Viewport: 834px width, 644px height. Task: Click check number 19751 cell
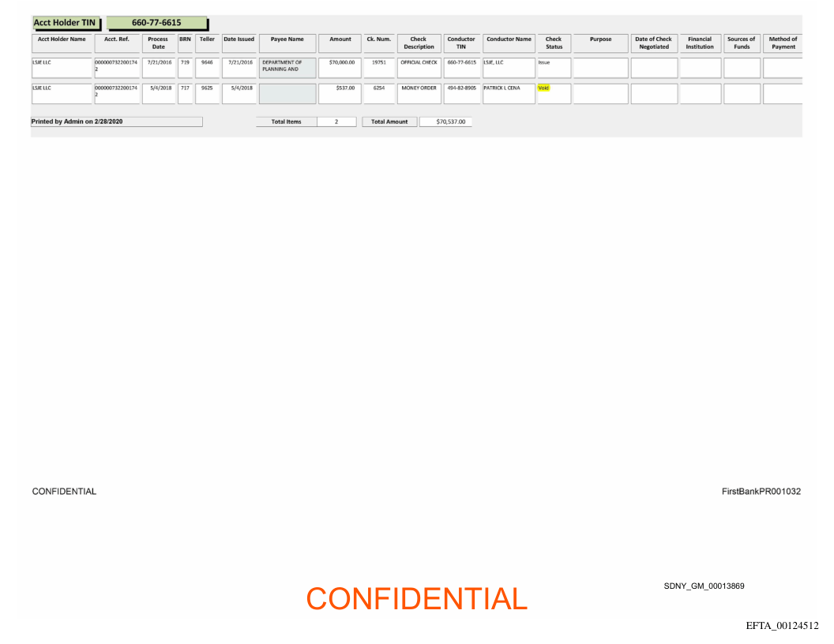[x=378, y=62]
